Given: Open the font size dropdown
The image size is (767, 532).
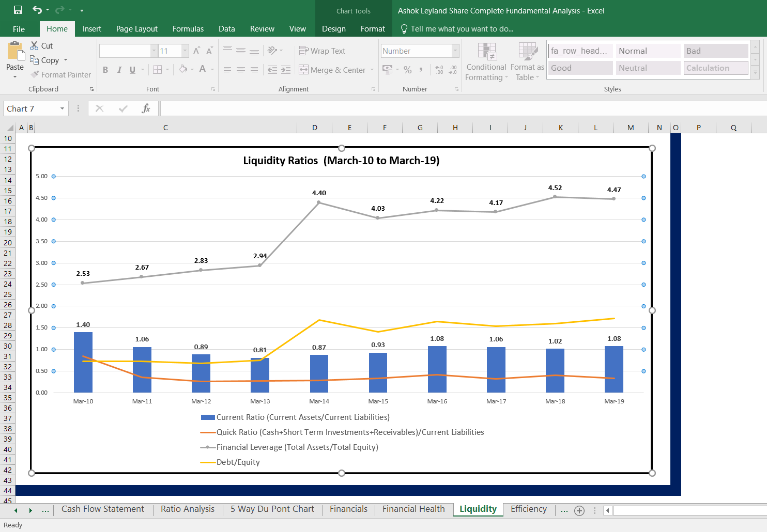Looking at the screenshot, I should (x=185, y=51).
